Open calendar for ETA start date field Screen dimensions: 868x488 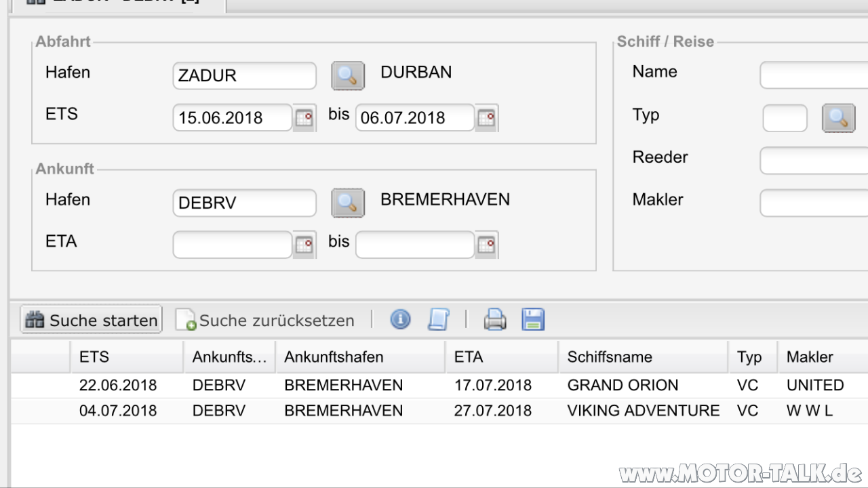coord(304,245)
